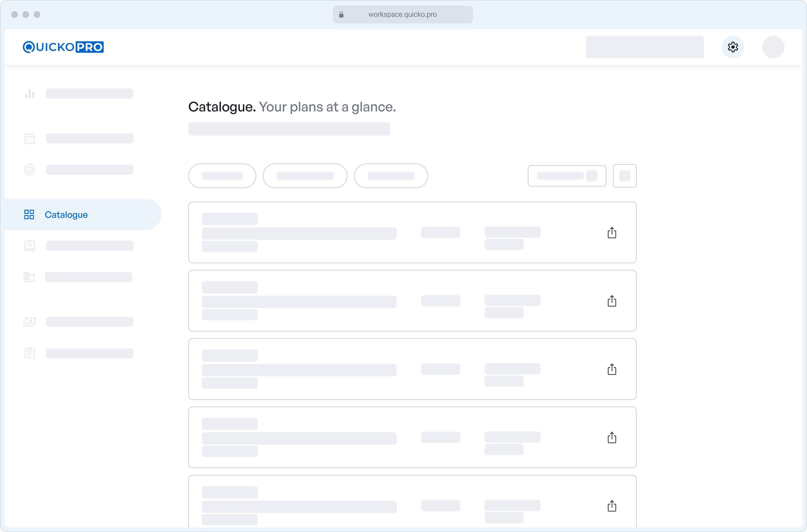
Task: Click the workspace.quicko.pro address bar
Action: click(x=403, y=15)
